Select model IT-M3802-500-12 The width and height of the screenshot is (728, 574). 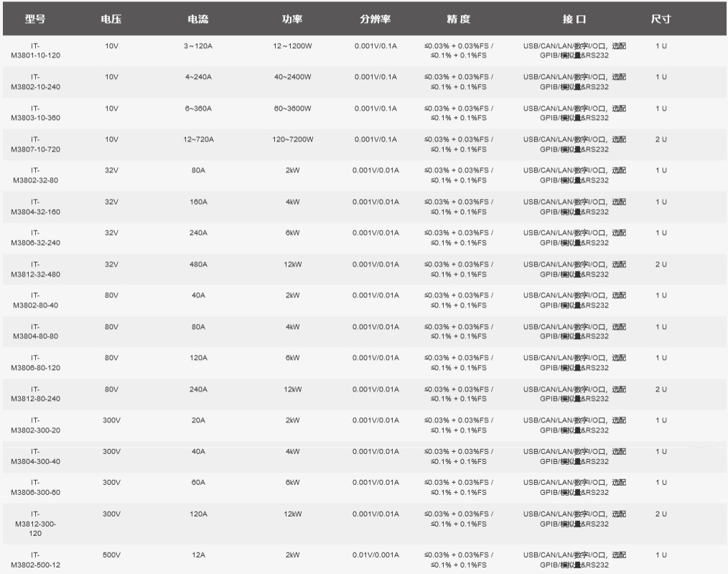click(35, 560)
